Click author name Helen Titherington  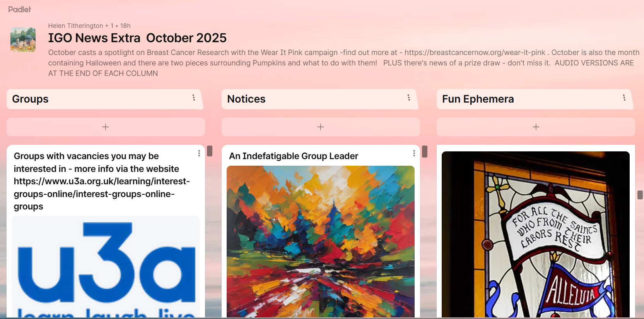coord(75,26)
